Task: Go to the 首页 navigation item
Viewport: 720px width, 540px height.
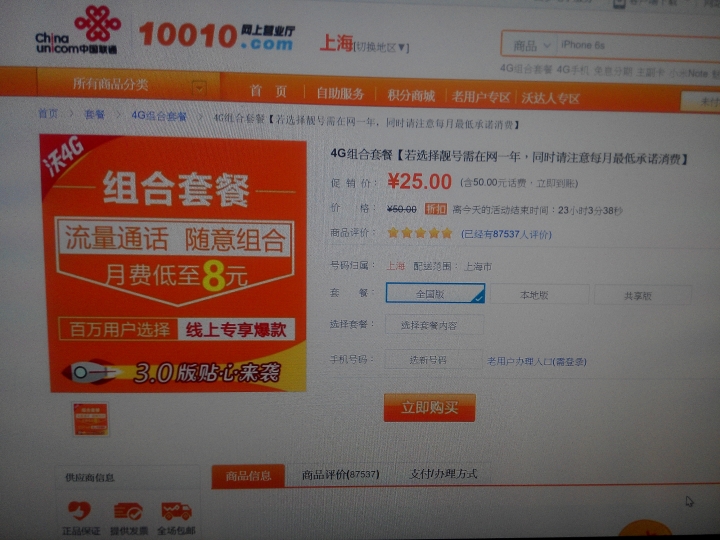Action: (x=268, y=91)
